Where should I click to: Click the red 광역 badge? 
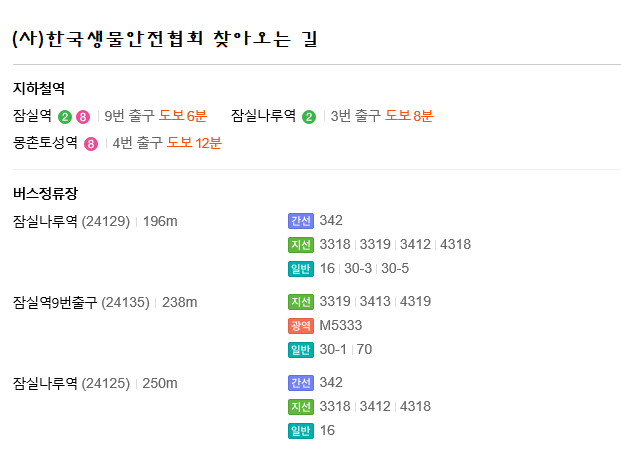click(x=301, y=326)
